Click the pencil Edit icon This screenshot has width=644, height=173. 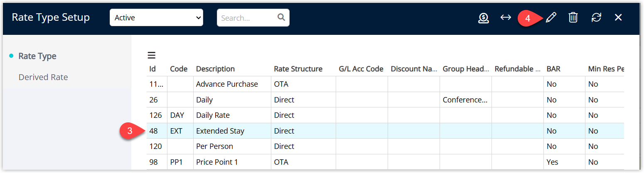tap(551, 17)
